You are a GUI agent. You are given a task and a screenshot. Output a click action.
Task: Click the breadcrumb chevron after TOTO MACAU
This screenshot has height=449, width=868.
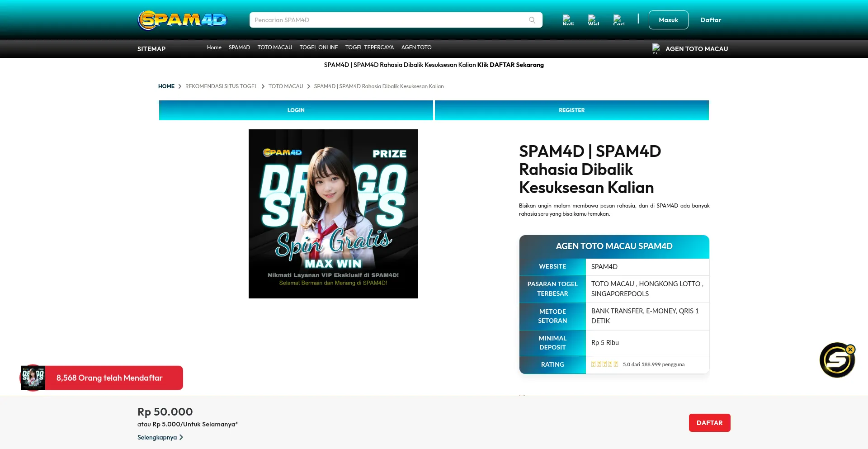pyautogui.click(x=309, y=86)
